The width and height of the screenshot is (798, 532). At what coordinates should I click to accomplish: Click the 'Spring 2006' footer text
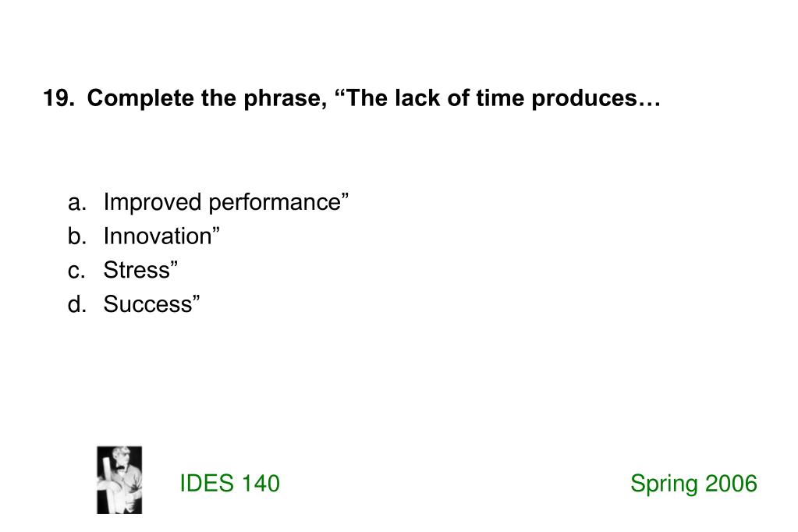tap(693, 484)
